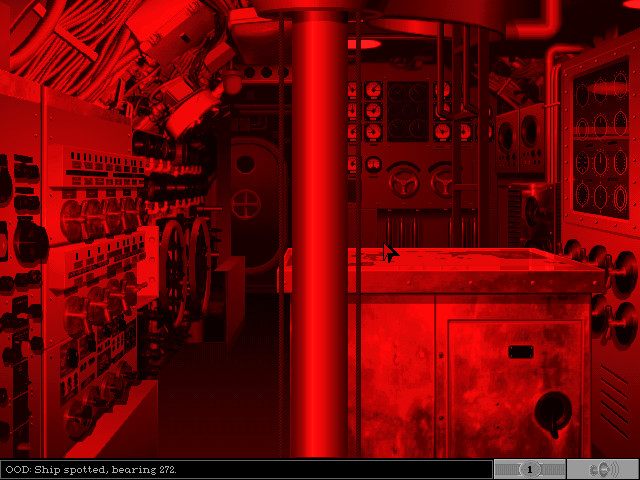Click the rotary handle on chart cabinet door

(x=553, y=414)
